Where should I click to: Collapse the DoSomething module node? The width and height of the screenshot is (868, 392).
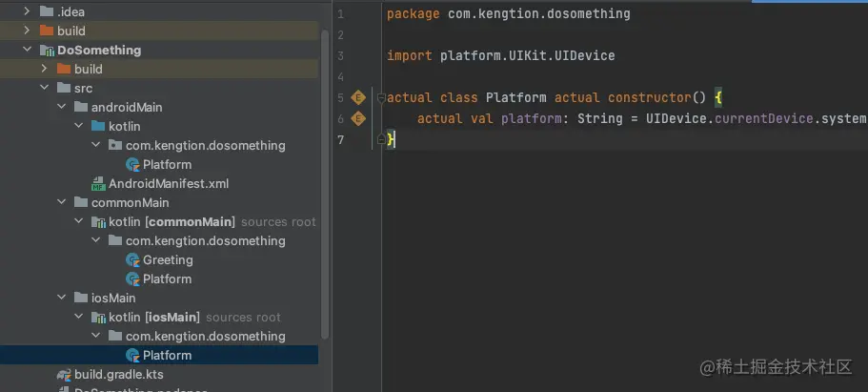tap(27, 50)
